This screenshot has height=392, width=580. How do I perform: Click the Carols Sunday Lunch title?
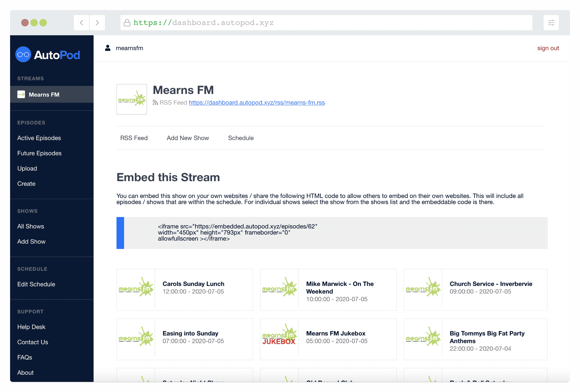coord(193,284)
